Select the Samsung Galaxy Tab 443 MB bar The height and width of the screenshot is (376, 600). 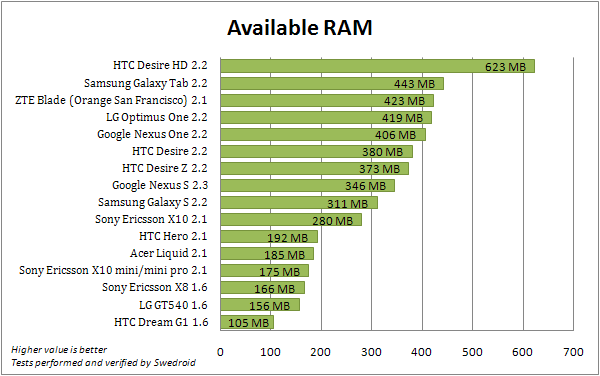click(332, 83)
